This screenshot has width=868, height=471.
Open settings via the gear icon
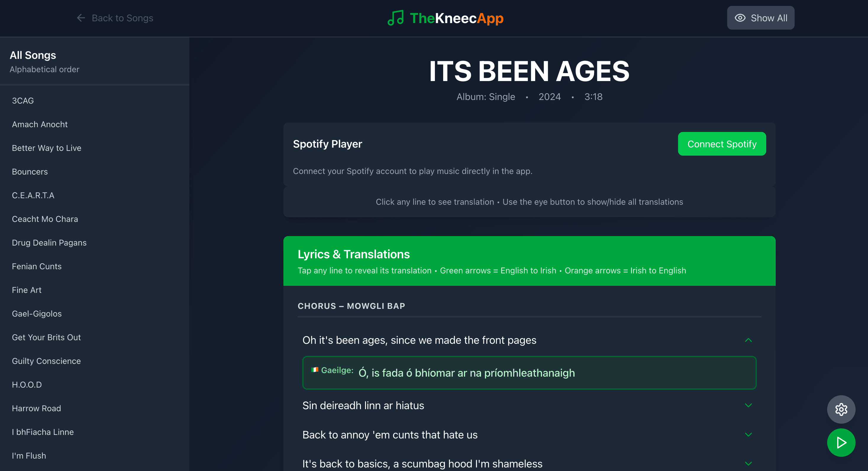click(841, 409)
